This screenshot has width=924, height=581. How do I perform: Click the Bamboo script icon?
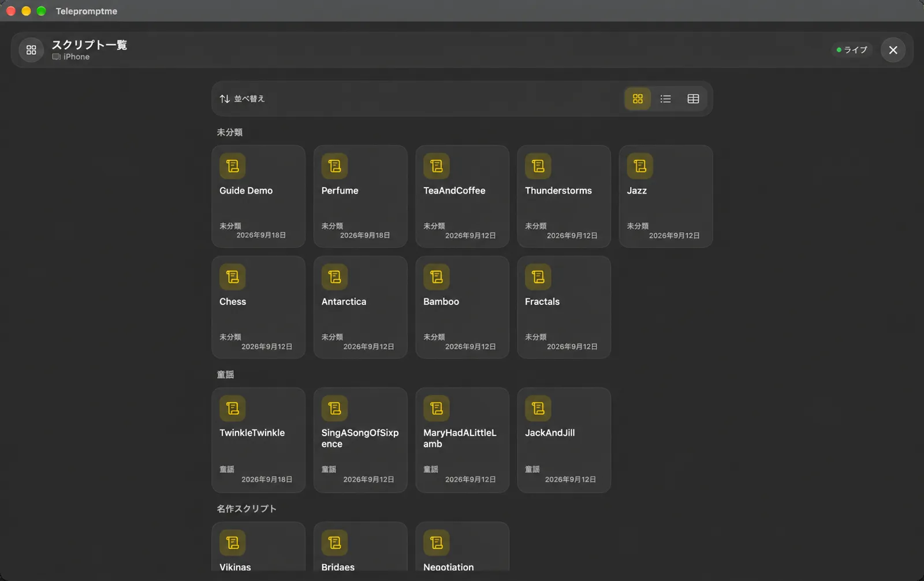[437, 277]
